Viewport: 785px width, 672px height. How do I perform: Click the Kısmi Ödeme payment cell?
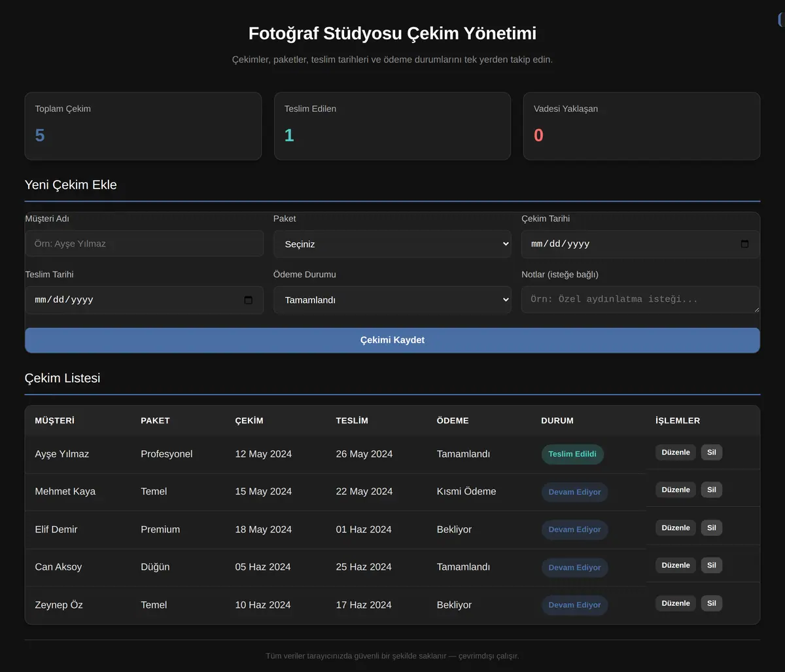click(x=466, y=491)
